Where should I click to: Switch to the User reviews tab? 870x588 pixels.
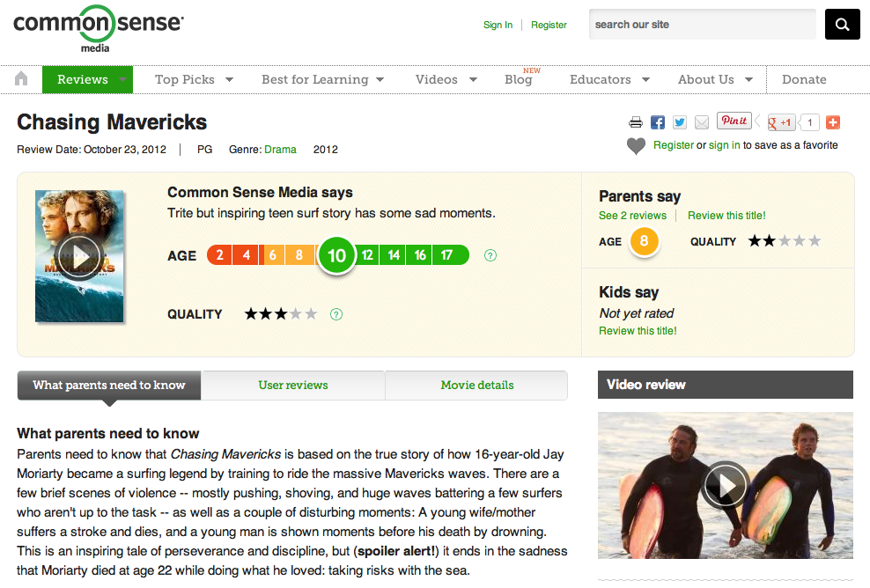tap(293, 385)
